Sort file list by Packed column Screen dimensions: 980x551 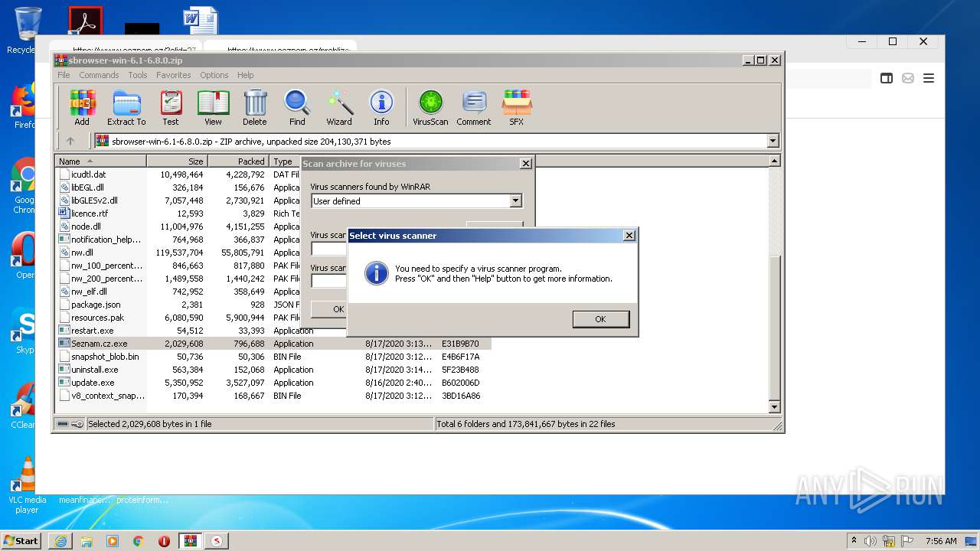238,161
